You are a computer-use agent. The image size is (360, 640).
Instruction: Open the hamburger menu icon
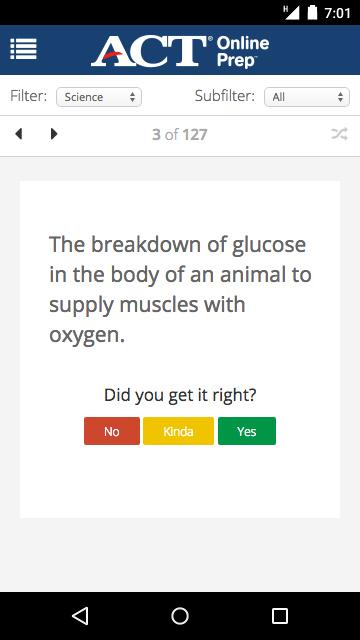[23, 49]
